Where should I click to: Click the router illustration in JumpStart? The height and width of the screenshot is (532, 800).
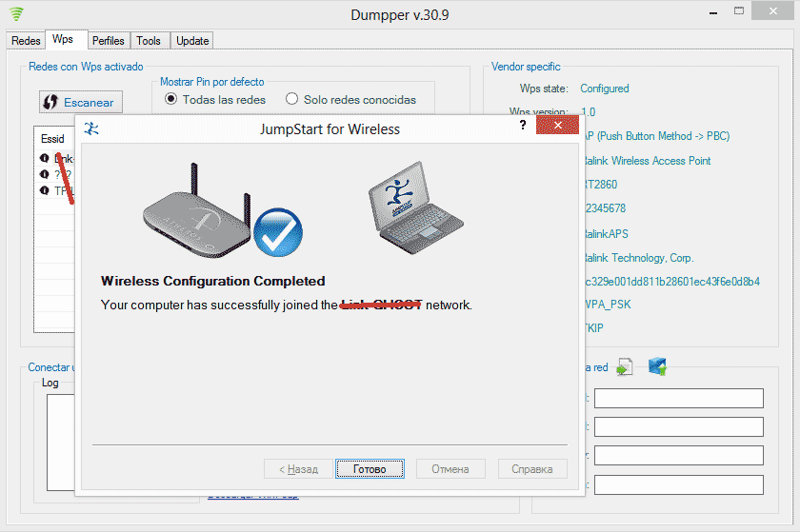[x=197, y=210]
